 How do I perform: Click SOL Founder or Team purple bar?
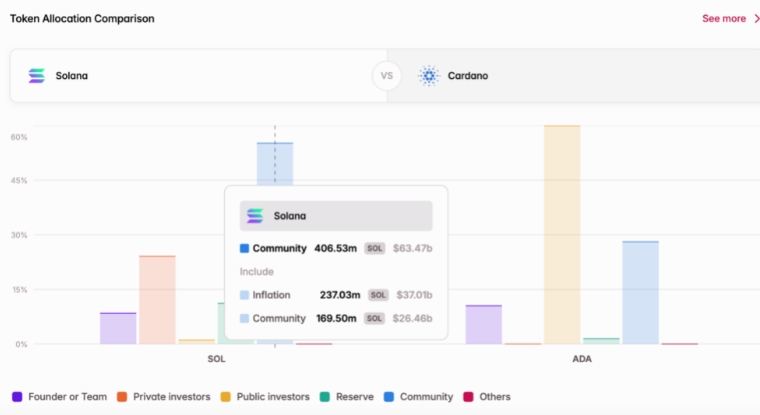pos(118,329)
